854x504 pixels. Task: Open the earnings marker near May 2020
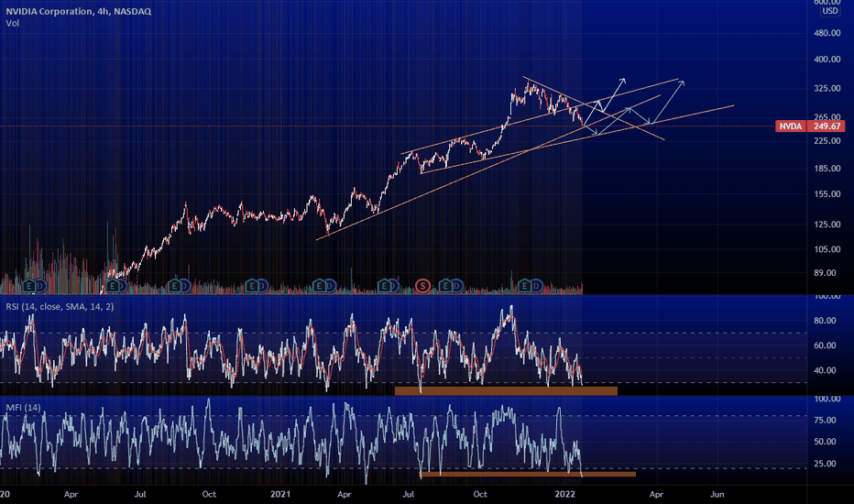[112, 286]
